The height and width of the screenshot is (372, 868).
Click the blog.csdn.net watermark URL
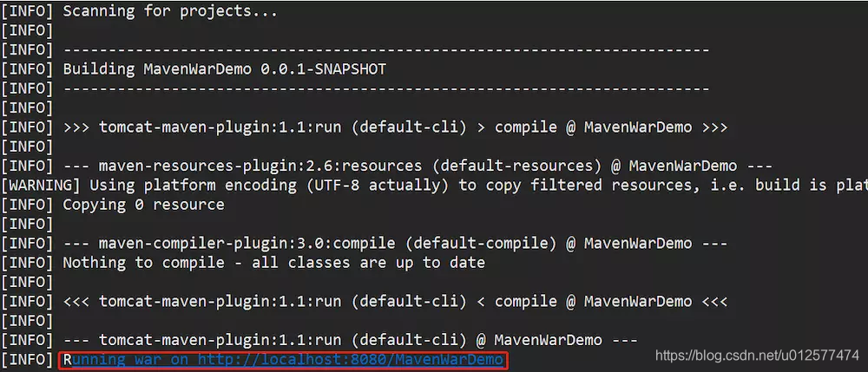(x=757, y=356)
